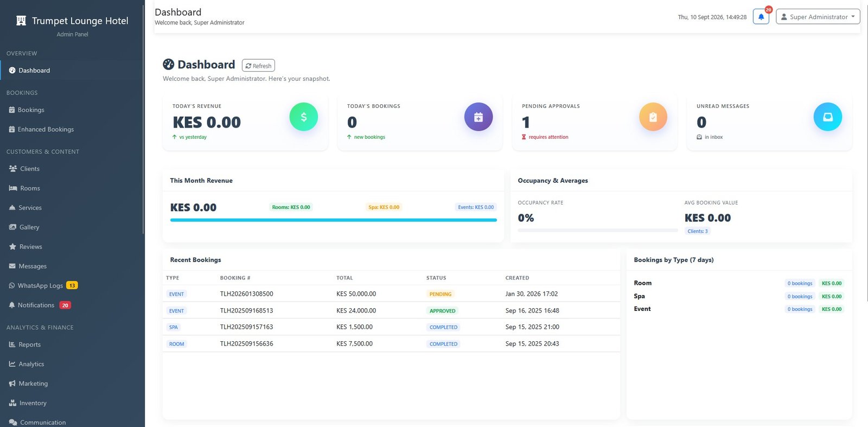The width and height of the screenshot is (868, 427).
Task: Click the green dollar revenue icon
Action: coord(304,117)
